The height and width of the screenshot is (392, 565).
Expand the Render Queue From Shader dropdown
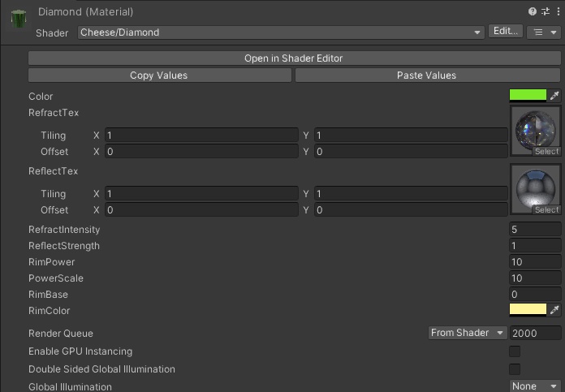(x=468, y=333)
